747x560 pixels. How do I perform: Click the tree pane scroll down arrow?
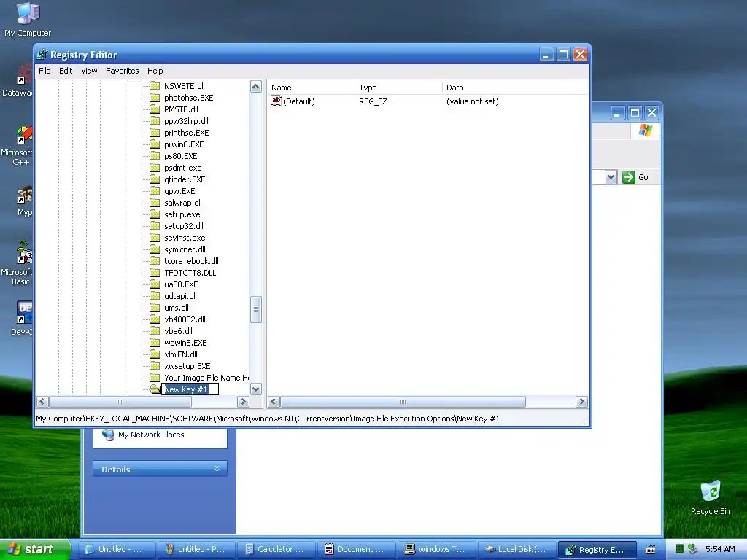[x=256, y=389]
